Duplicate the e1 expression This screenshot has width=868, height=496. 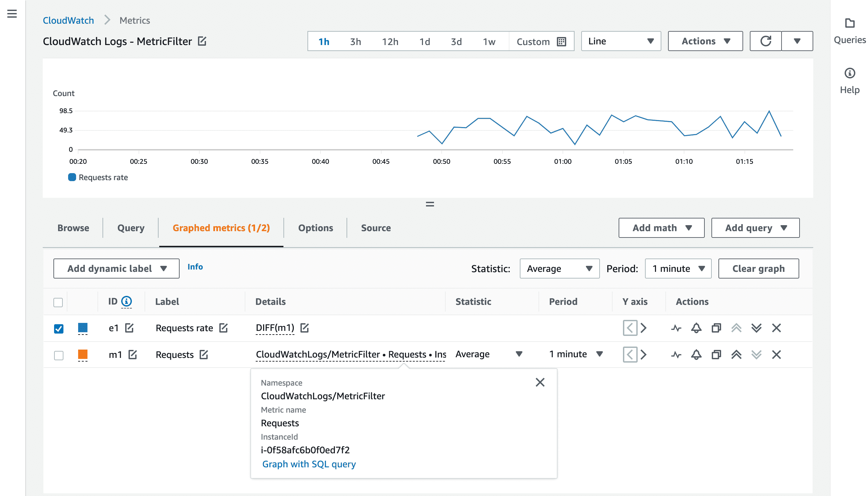coord(716,328)
